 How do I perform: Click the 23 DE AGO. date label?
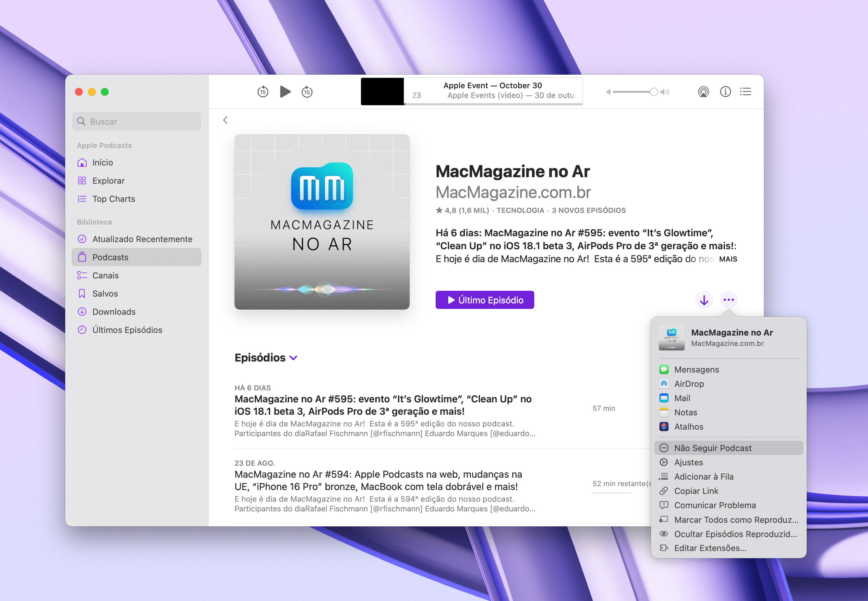pyautogui.click(x=255, y=463)
